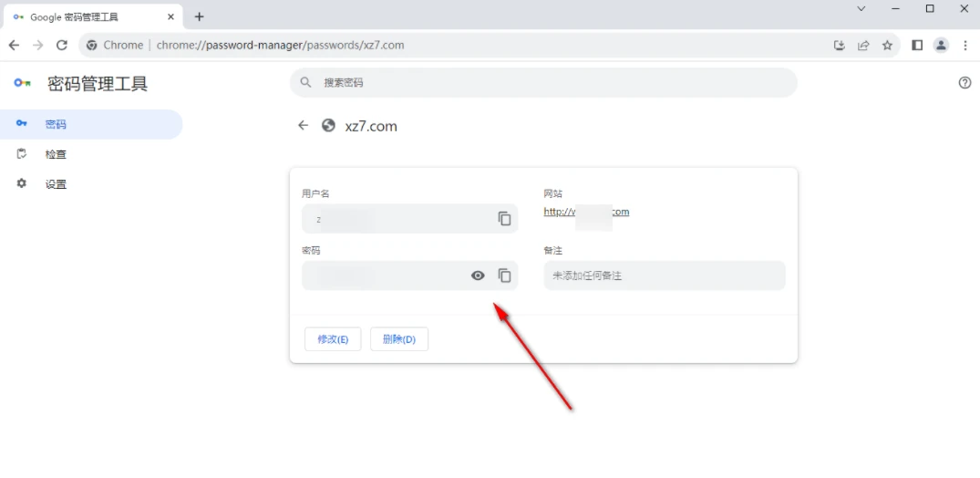The width and height of the screenshot is (980, 478).
Task: Click the password field
Action: [x=409, y=275]
